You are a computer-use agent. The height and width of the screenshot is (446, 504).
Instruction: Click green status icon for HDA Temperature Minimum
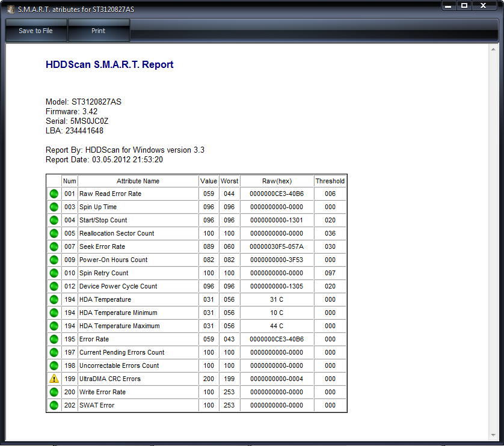click(x=54, y=313)
